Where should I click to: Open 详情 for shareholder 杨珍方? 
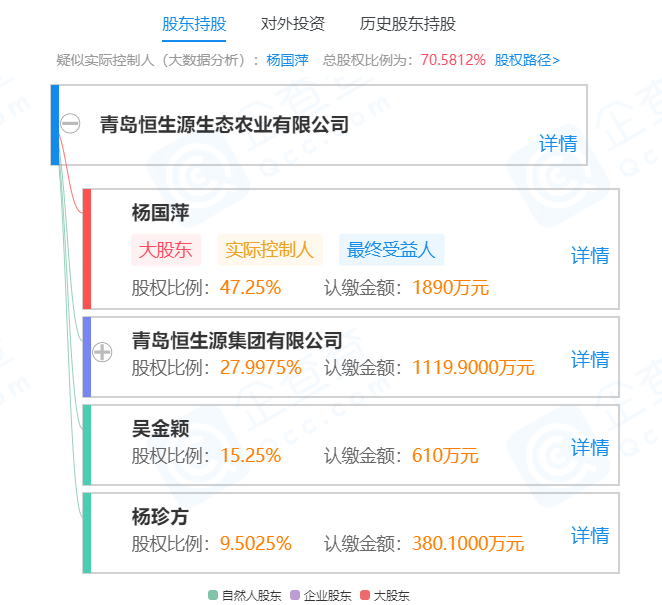590,535
